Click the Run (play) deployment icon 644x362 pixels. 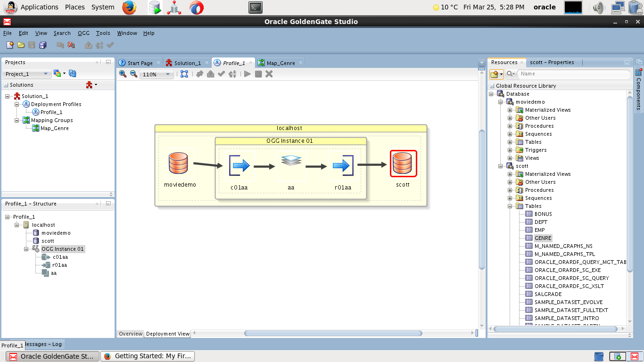(x=247, y=74)
